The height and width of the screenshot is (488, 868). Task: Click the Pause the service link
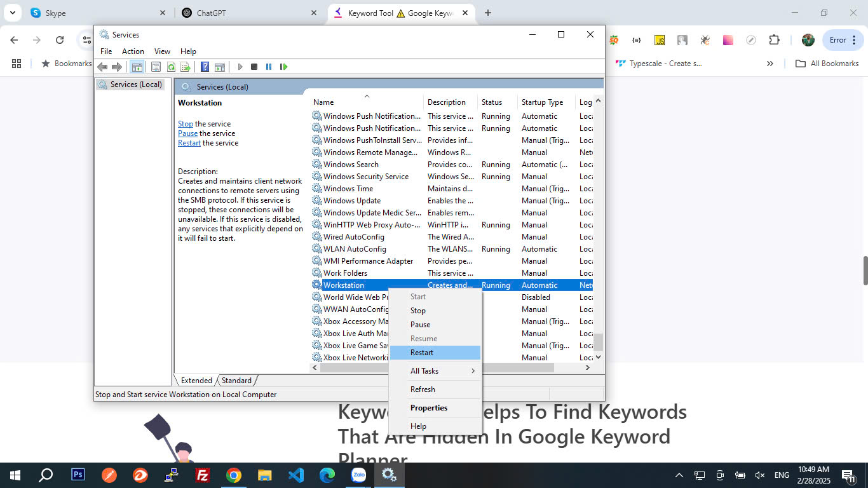[x=187, y=133]
